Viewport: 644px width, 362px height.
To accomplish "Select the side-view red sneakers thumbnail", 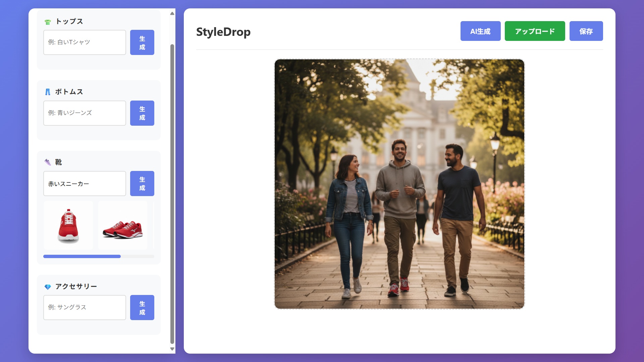I will click(x=122, y=225).
